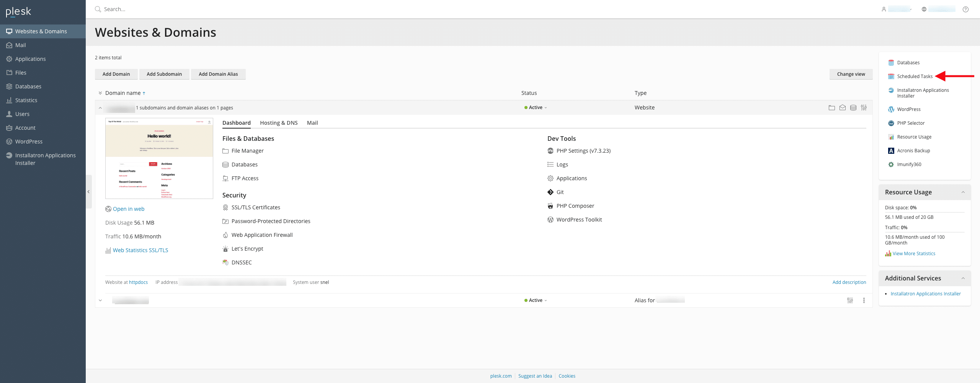Click the user account icon in header
The width and height of the screenshot is (980, 383).
pyautogui.click(x=884, y=9)
